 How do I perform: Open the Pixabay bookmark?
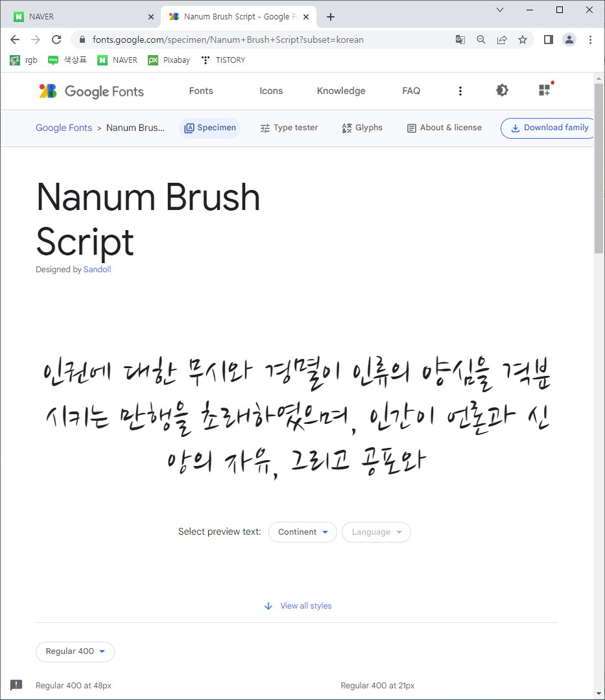169,60
